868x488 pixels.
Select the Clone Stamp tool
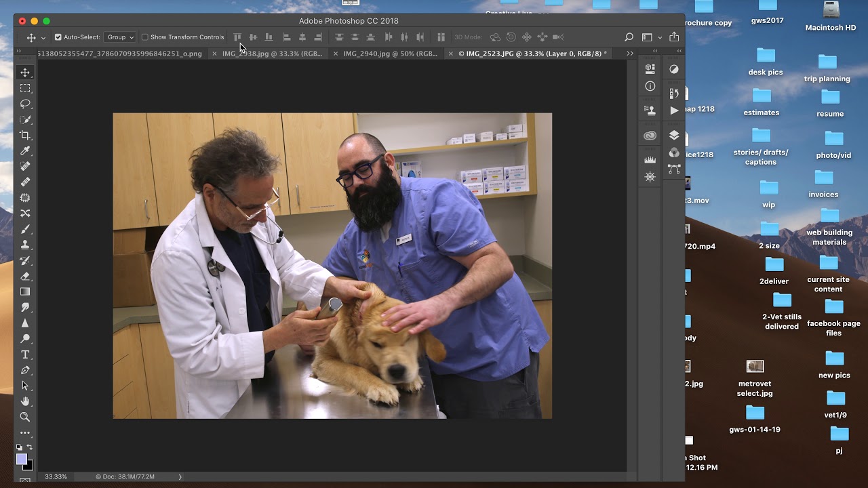click(x=25, y=245)
